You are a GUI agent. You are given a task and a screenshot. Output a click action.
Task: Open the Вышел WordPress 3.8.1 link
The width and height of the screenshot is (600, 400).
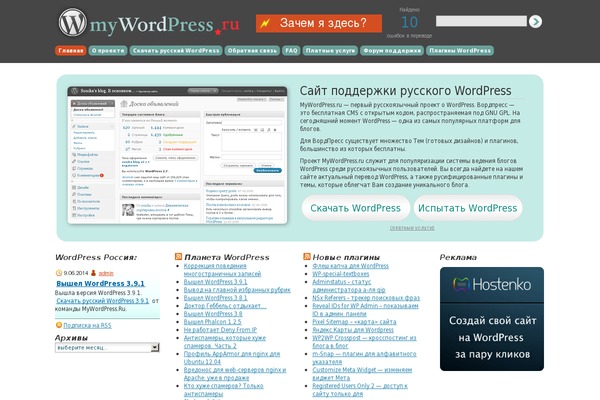pyautogui.click(x=215, y=298)
